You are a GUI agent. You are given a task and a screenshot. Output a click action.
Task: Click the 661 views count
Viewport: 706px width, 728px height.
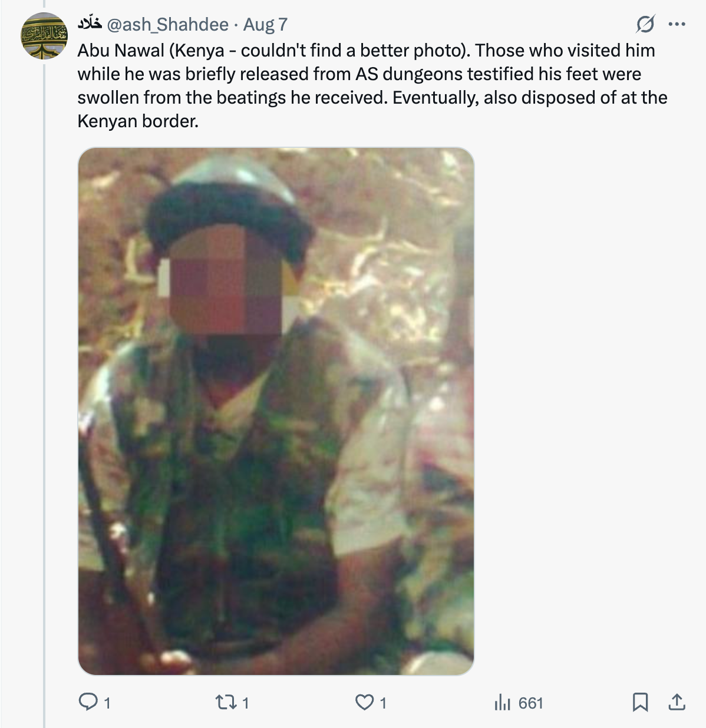[530, 703]
